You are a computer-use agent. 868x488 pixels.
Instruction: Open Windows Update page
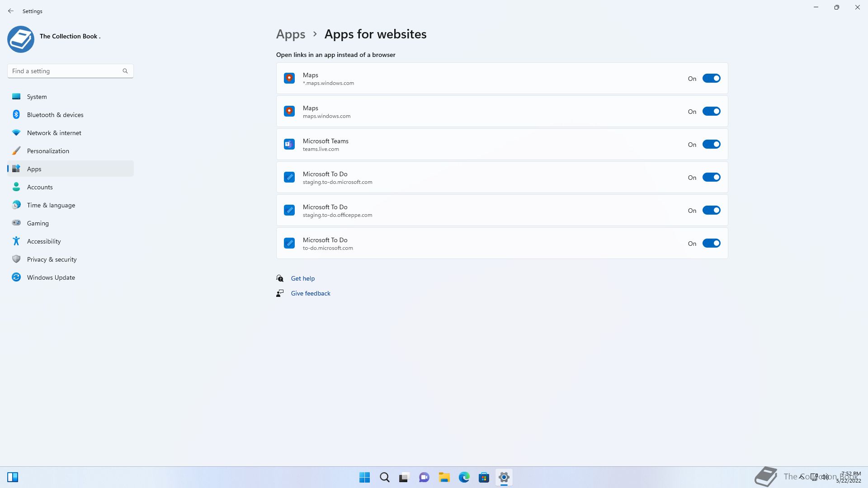tap(71, 277)
